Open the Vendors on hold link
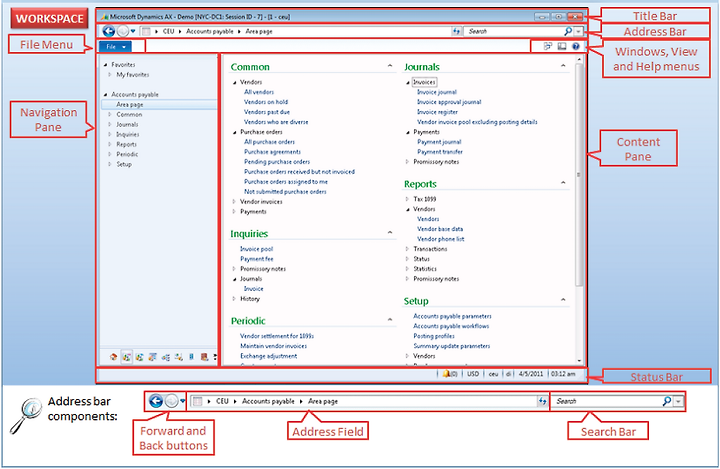This screenshot has height=469, width=720. coord(266,102)
